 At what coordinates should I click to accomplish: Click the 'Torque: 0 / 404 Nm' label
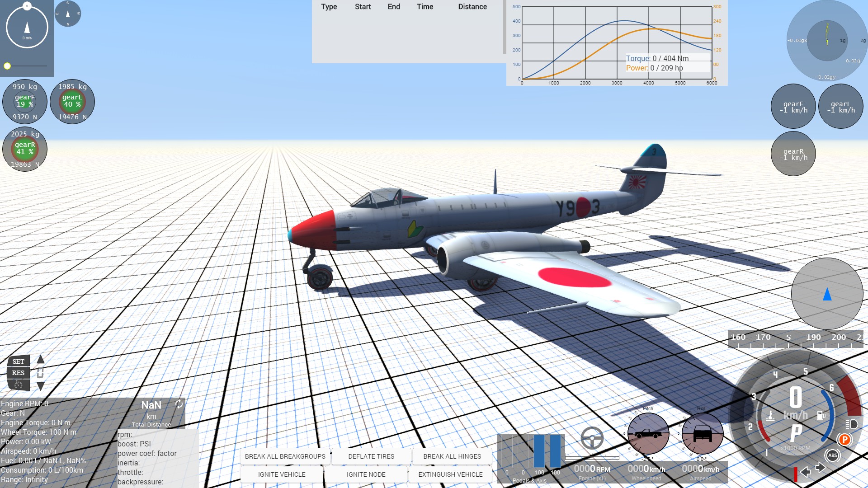(x=657, y=58)
